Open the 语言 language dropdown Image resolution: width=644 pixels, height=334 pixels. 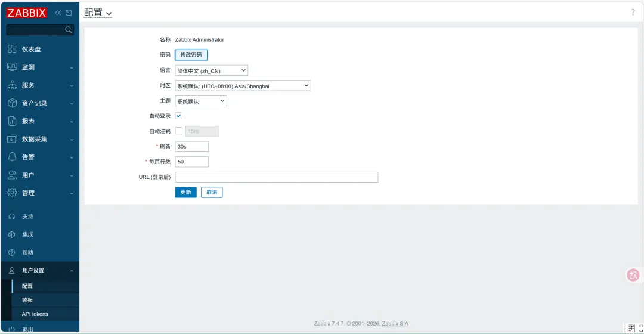click(x=212, y=70)
